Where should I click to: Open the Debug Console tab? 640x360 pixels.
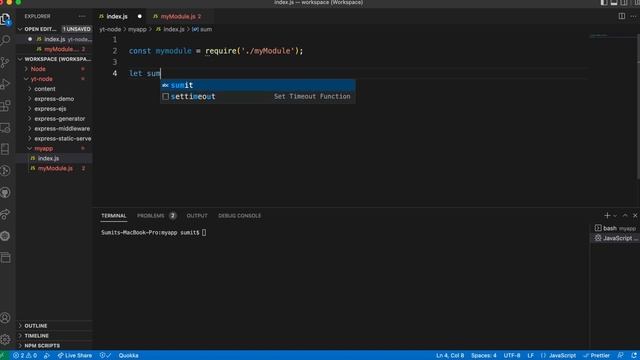[239, 216]
